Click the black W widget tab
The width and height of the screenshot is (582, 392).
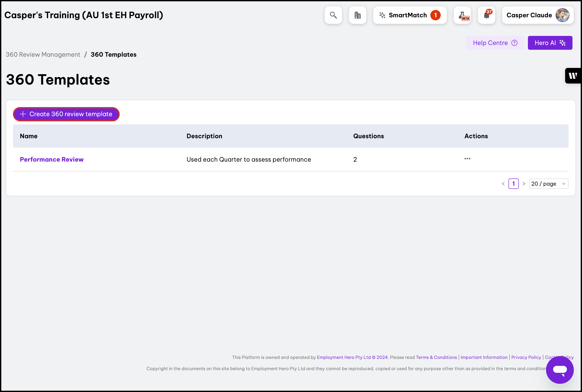coord(573,76)
